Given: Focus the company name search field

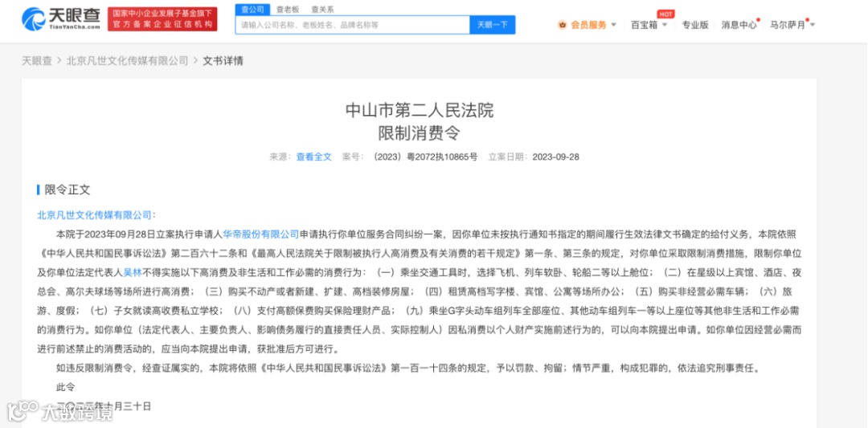Looking at the screenshot, I should (353, 25).
